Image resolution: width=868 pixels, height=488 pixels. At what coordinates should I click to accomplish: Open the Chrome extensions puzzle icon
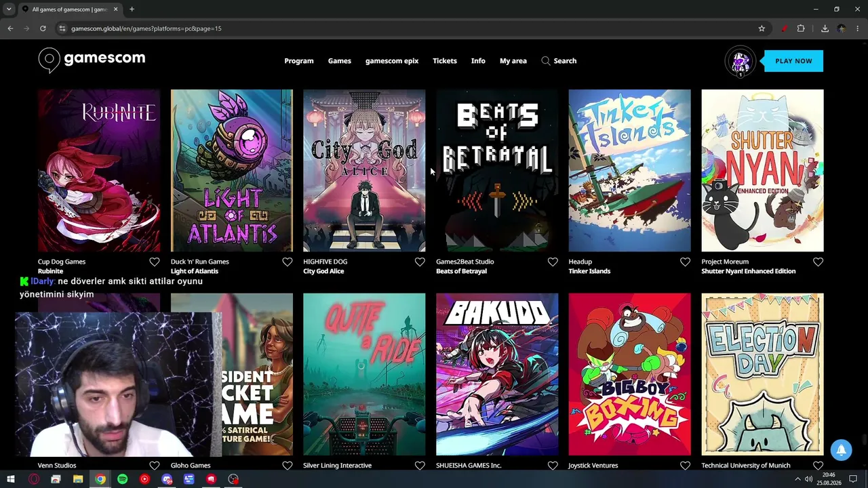[x=801, y=28]
